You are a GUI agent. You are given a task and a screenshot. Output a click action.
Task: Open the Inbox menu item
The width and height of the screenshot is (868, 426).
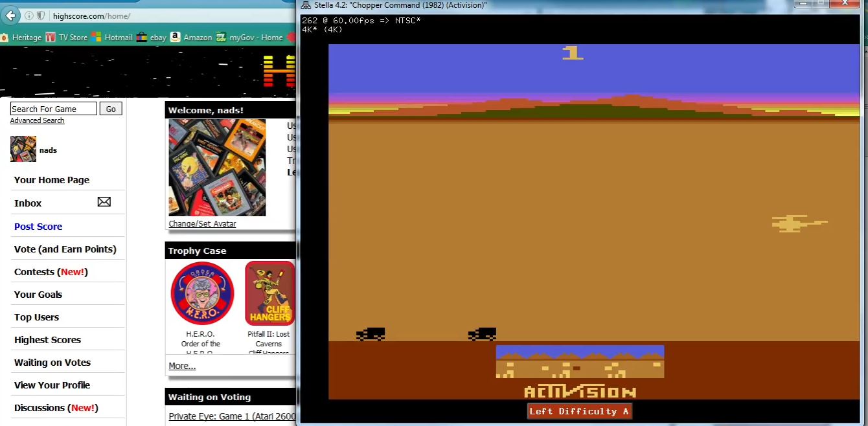click(28, 203)
